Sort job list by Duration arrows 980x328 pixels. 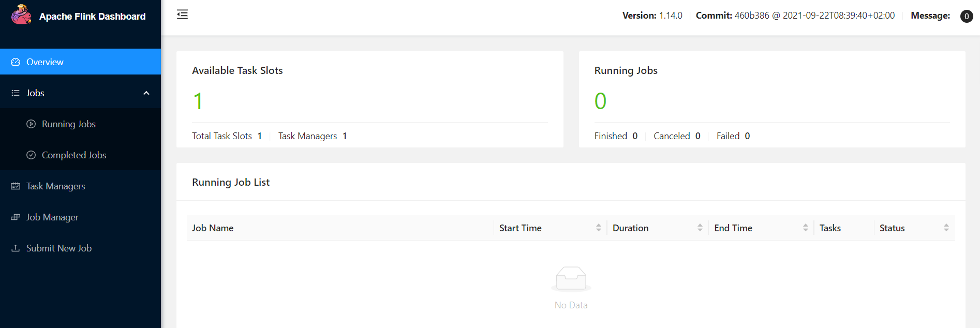click(700, 228)
